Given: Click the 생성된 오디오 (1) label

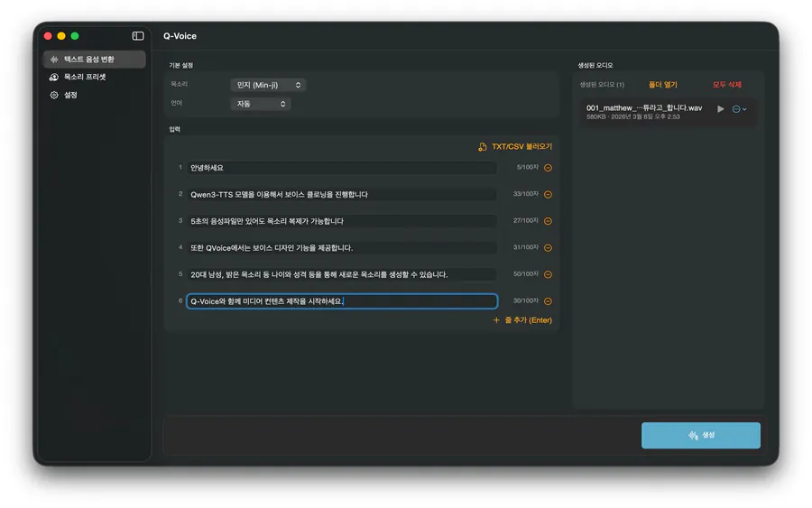Looking at the screenshot, I should coord(602,85).
